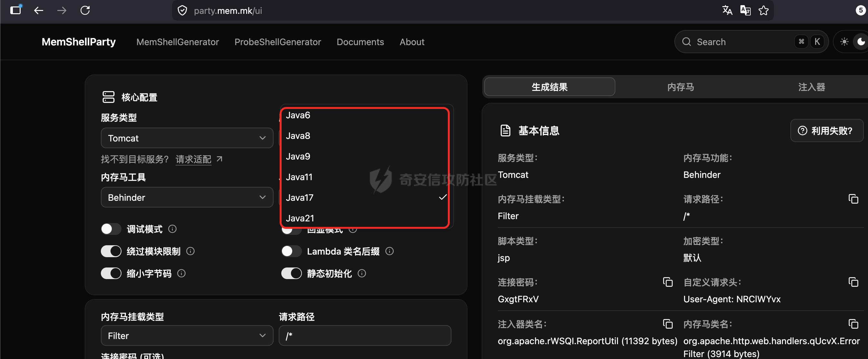The image size is (868, 359).
Task: Copy the 自定义请求头 value
Action: [853, 282]
